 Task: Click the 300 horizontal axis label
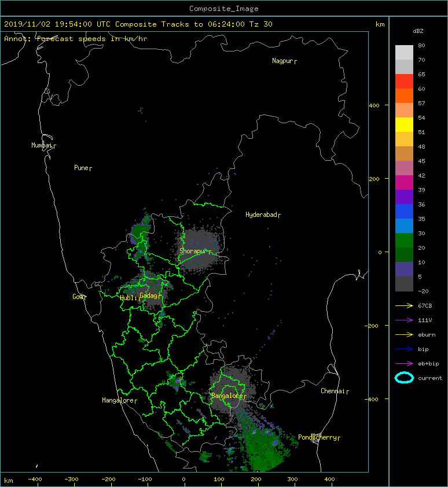pyautogui.click(x=292, y=479)
